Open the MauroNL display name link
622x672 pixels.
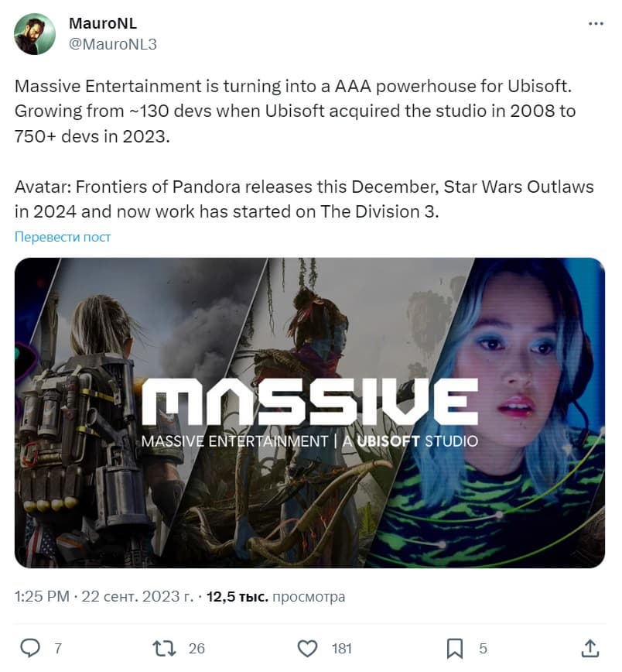[x=103, y=23]
